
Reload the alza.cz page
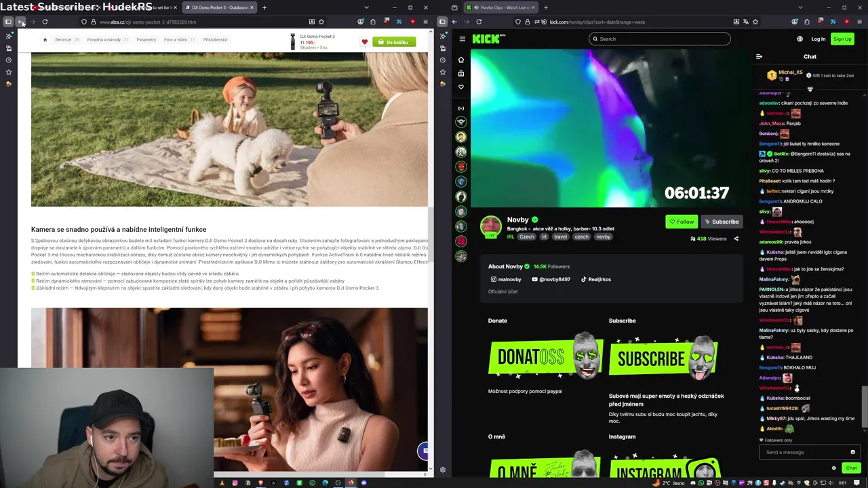[45, 22]
